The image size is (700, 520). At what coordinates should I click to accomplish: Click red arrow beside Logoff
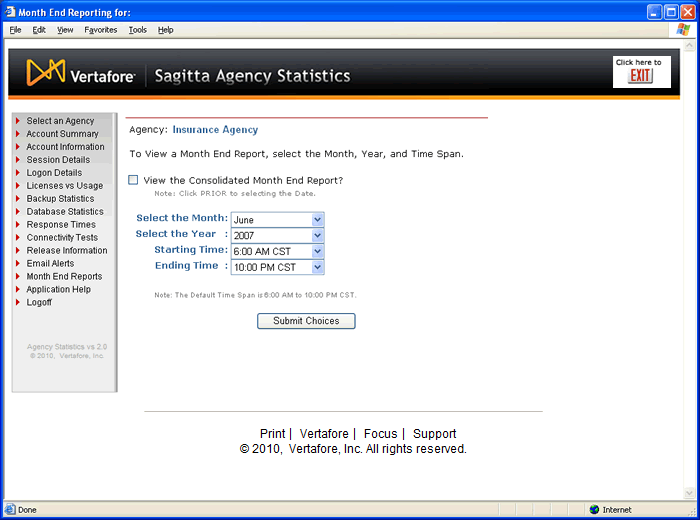click(18, 302)
